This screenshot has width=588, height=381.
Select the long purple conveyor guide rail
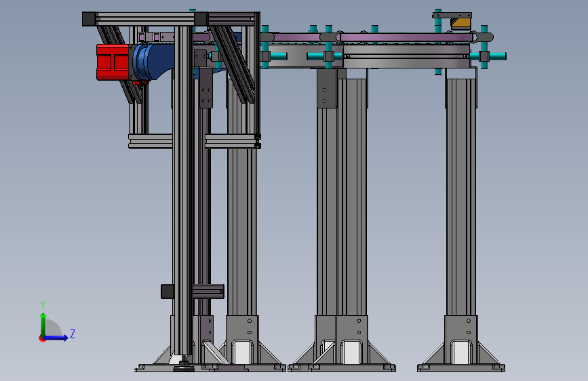coord(405,37)
